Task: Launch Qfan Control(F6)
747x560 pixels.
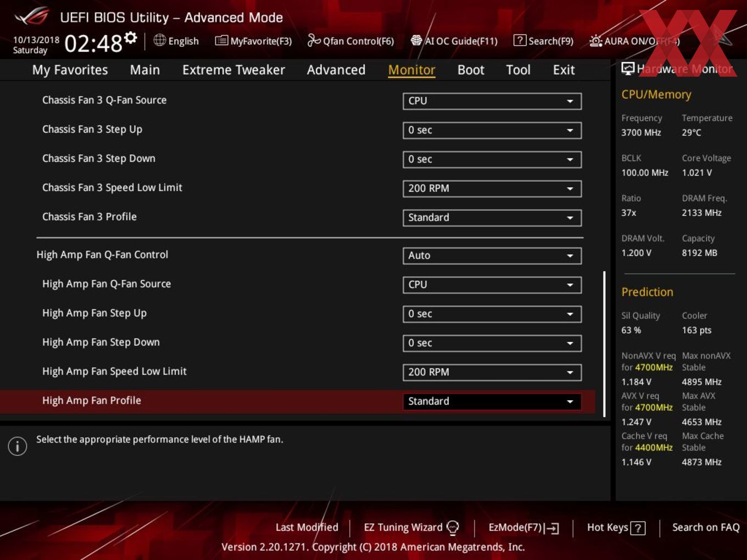Action: point(350,41)
